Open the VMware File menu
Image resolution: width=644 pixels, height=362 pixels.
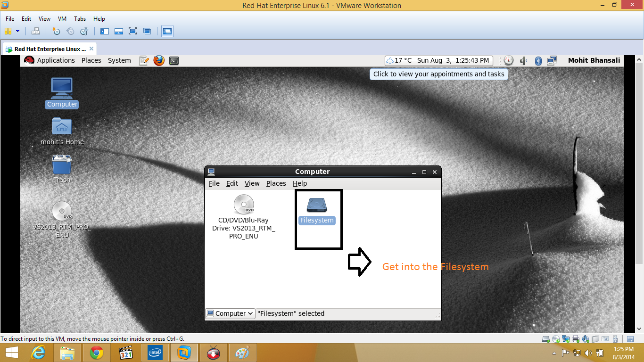coord(10,19)
